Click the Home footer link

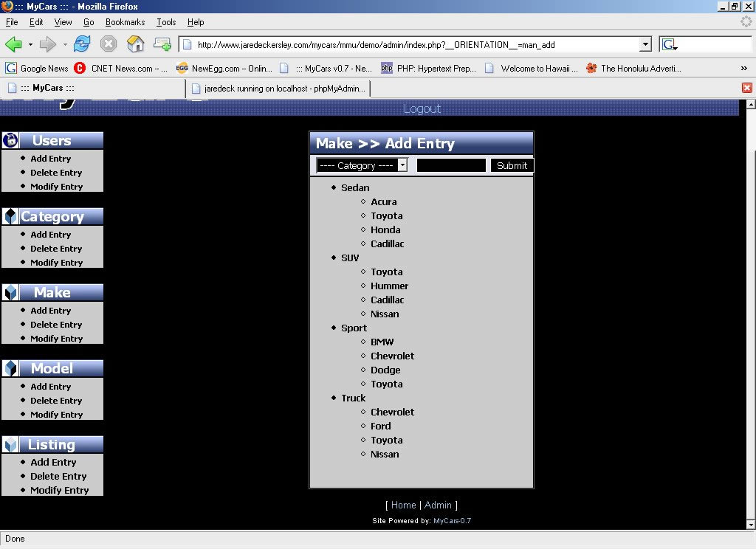click(403, 505)
